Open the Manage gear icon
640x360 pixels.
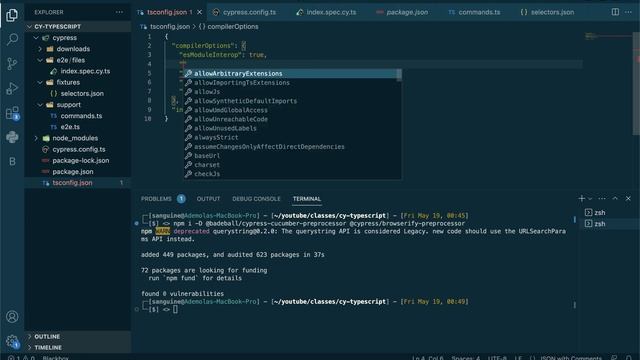(x=12, y=341)
